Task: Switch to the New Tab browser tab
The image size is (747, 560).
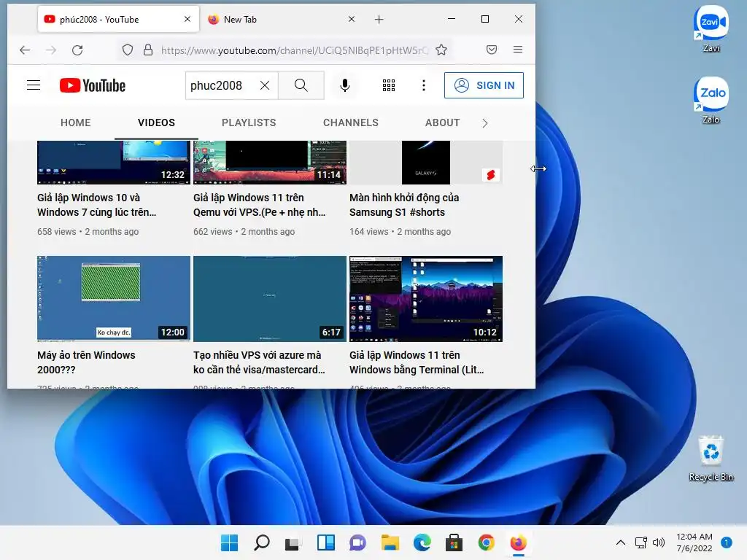Action: point(281,20)
